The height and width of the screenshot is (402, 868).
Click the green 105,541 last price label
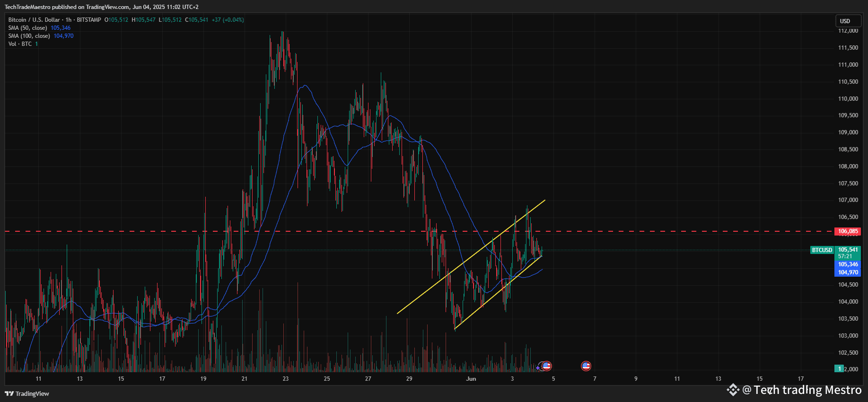[848, 250]
